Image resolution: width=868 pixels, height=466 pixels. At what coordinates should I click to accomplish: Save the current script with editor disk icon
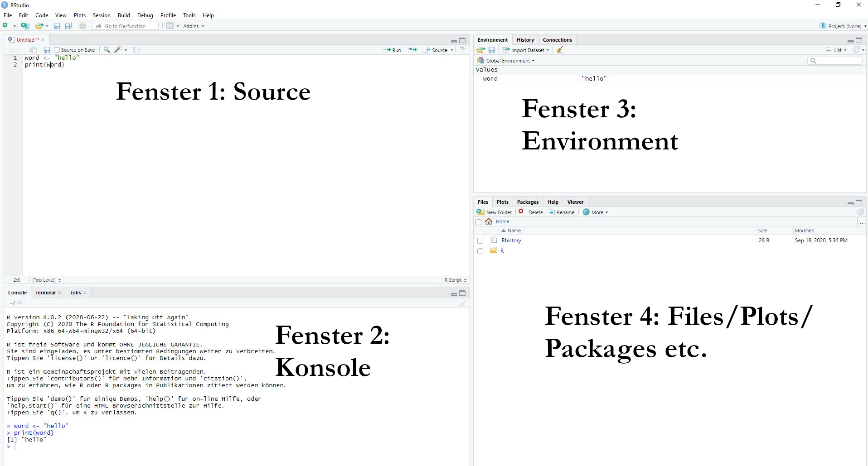pyautogui.click(x=47, y=50)
